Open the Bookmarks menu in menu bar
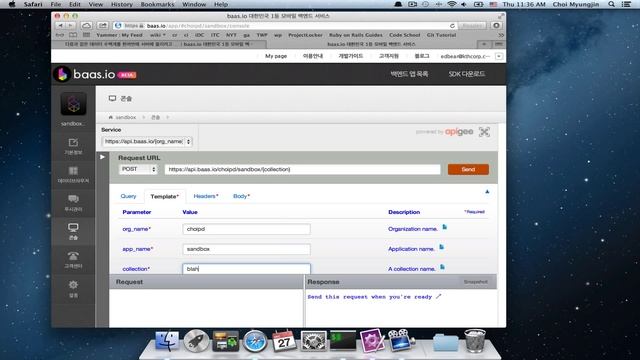The image size is (640, 360). [x=157, y=4]
